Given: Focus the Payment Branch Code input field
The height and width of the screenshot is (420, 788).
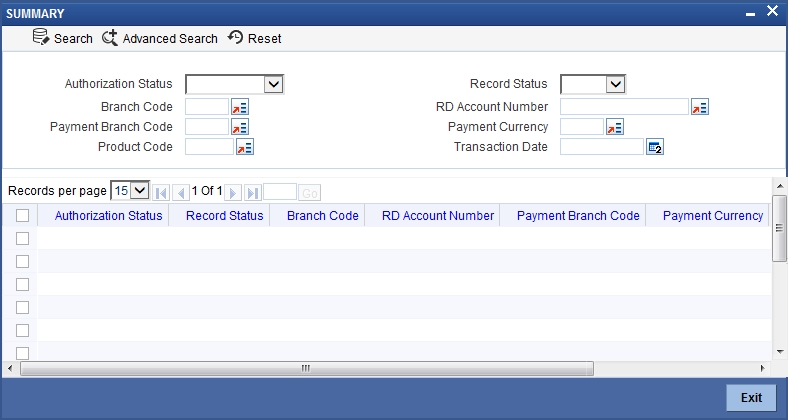Looking at the screenshot, I should (207, 127).
